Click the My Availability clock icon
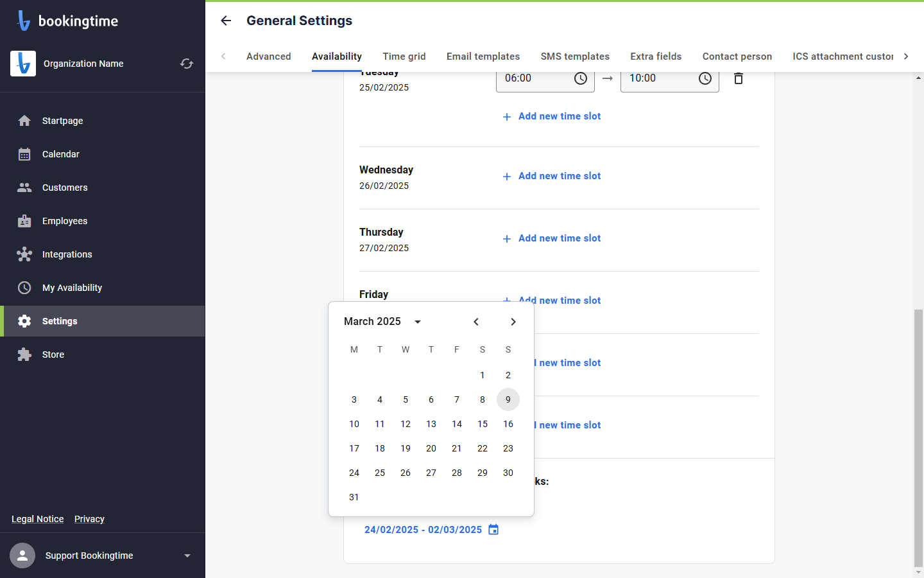Image resolution: width=924 pixels, height=578 pixels. click(x=24, y=288)
